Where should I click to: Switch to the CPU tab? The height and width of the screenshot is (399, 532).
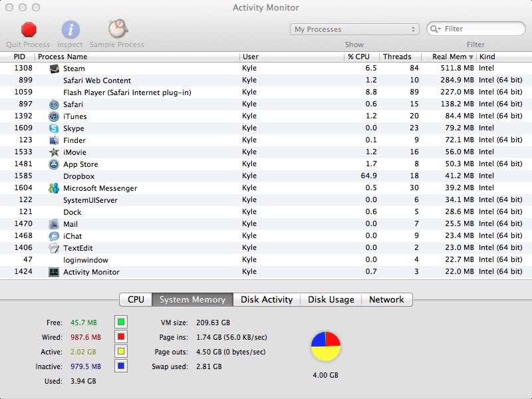[x=136, y=300]
